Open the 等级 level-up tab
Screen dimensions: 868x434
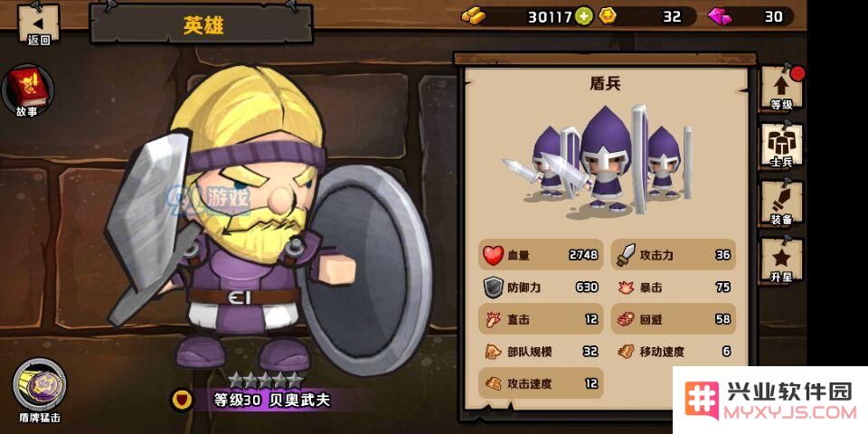(781, 88)
